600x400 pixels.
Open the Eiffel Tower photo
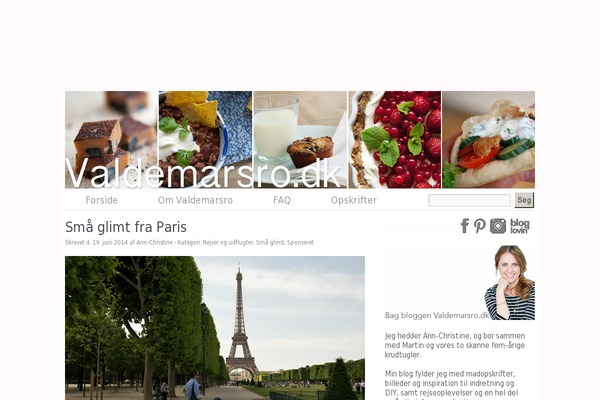215,328
